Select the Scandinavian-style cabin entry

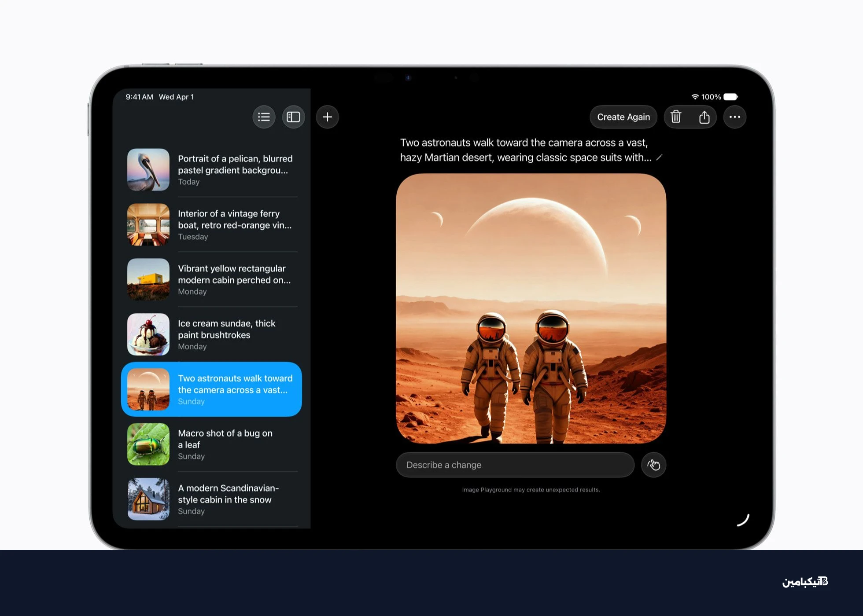point(211,499)
